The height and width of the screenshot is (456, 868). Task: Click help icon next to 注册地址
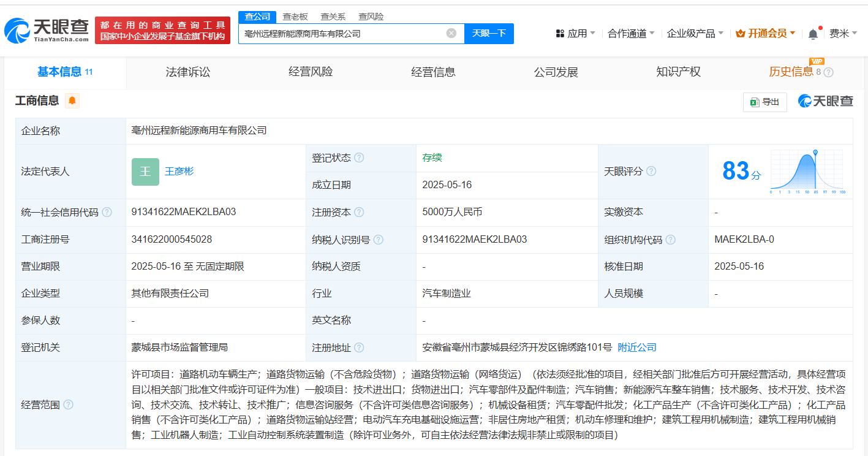point(359,348)
